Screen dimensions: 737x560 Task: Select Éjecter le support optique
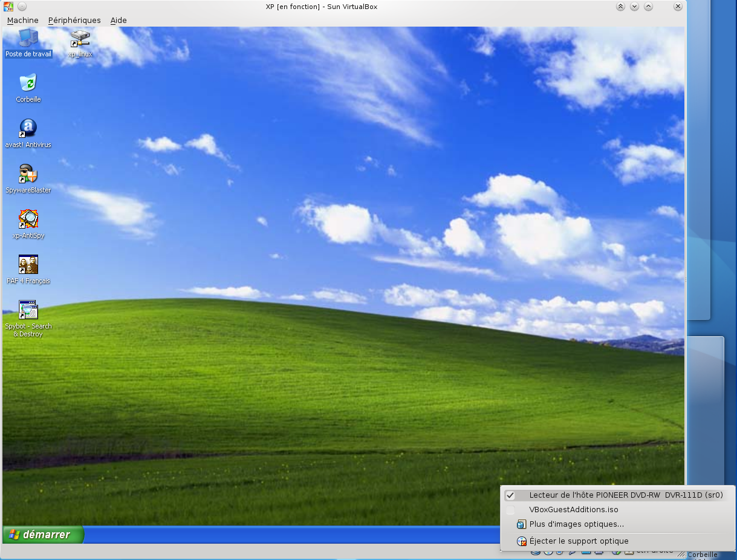point(579,541)
